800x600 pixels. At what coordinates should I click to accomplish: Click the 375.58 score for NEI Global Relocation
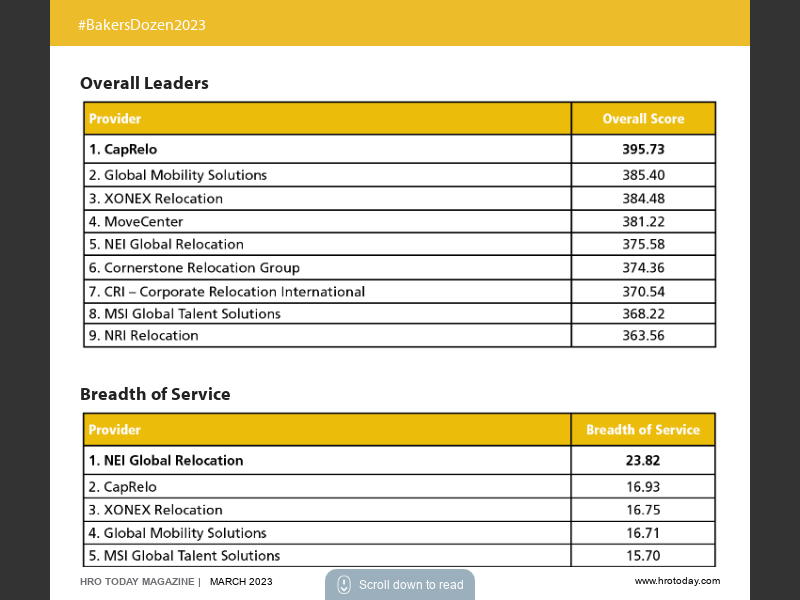tap(643, 244)
